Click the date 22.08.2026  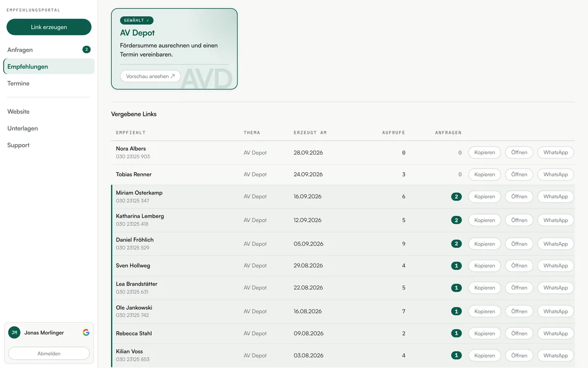pyautogui.click(x=308, y=288)
